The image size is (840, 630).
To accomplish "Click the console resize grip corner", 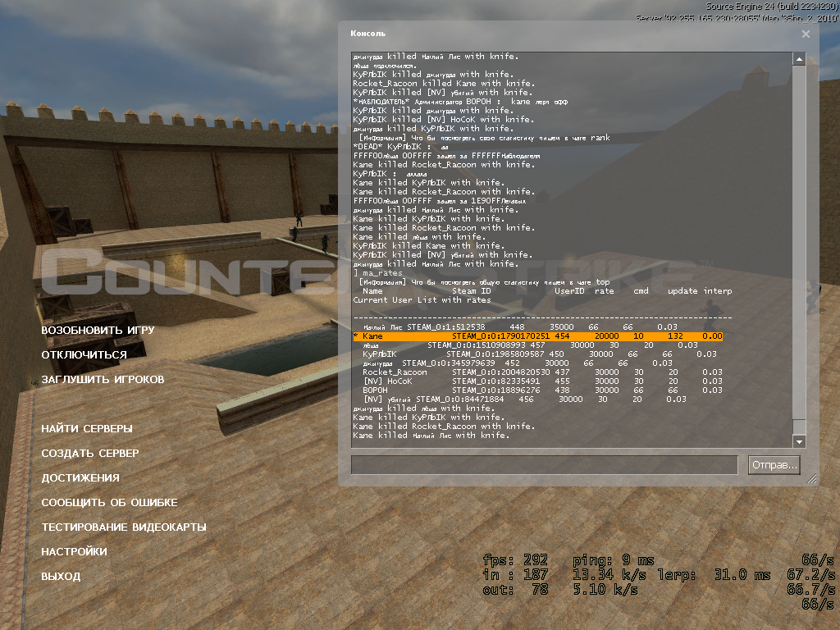I will (811, 478).
